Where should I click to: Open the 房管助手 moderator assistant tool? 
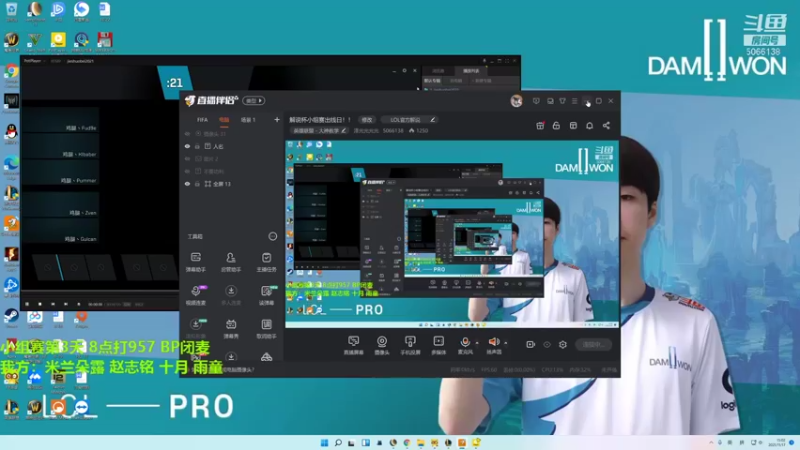[x=231, y=261]
